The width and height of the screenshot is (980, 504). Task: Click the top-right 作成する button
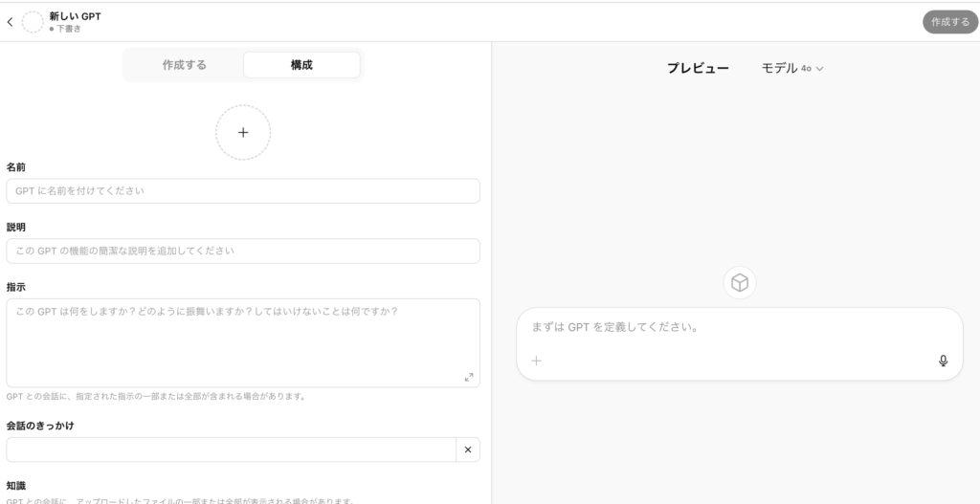(x=950, y=22)
